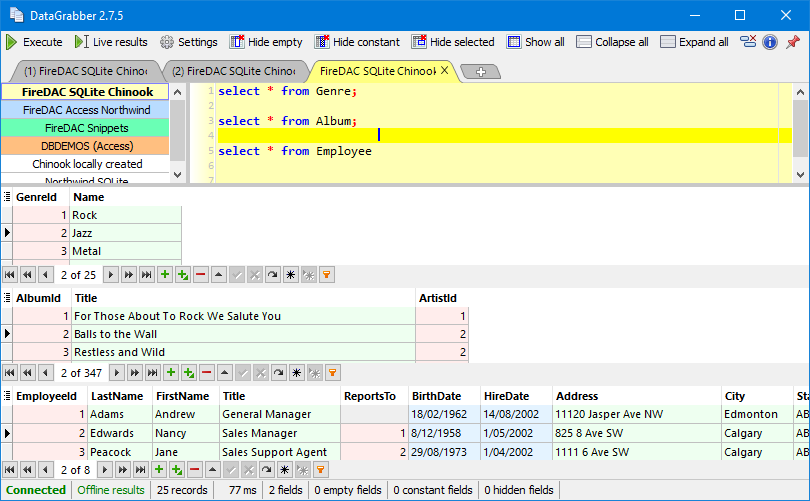Select the green FireDAC Snippets connection
Image resolution: width=810 pixels, height=501 pixels.
click(85, 128)
